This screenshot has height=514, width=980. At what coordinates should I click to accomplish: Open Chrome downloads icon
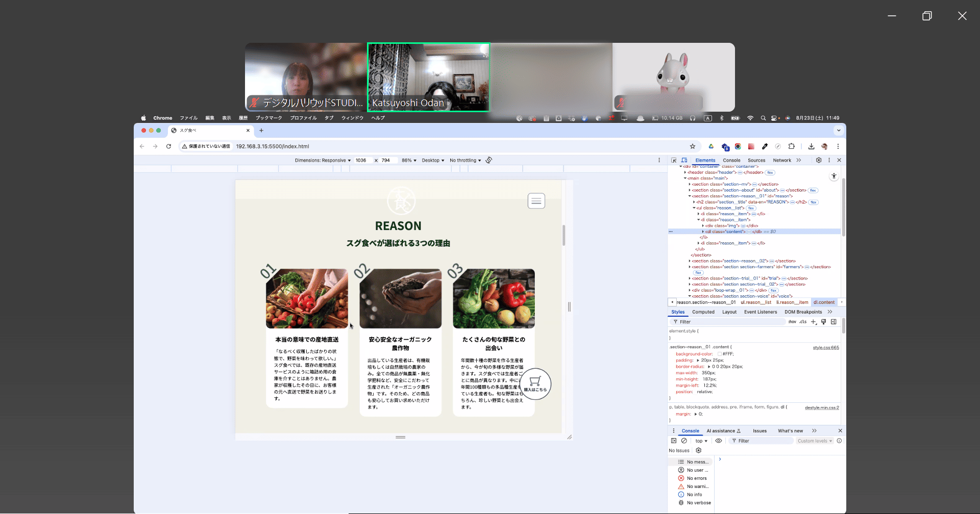(x=811, y=146)
